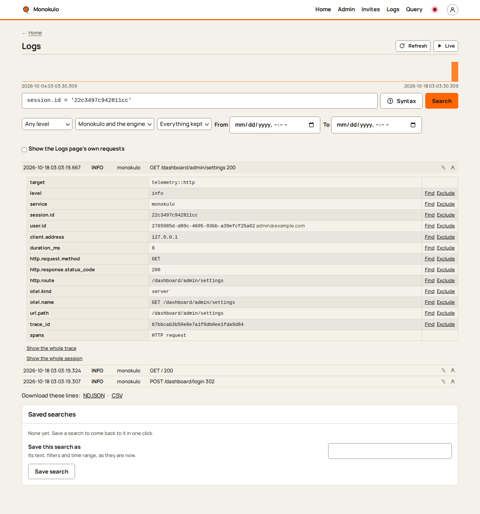Collapse the GET /dashboard/admin/settings 200 log entry
The image size is (480, 514).
click(239, 168)
